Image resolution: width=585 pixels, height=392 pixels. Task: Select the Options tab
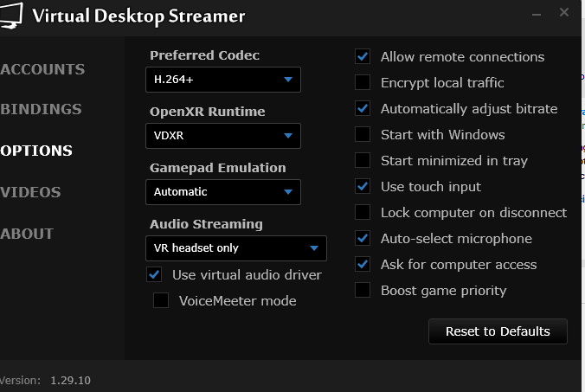pos(36,151)
